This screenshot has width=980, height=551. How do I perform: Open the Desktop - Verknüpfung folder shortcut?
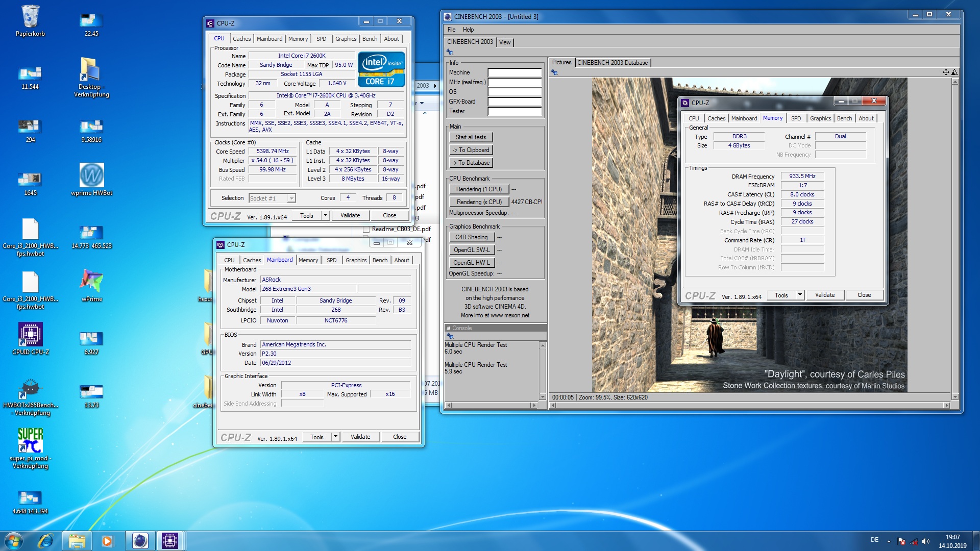(x=91, y=77)
